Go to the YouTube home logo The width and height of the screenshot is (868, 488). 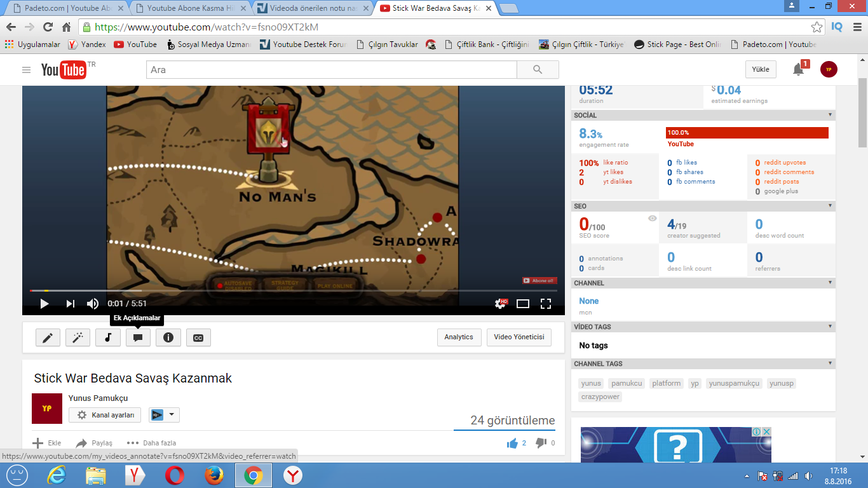[x=64, y=70]
